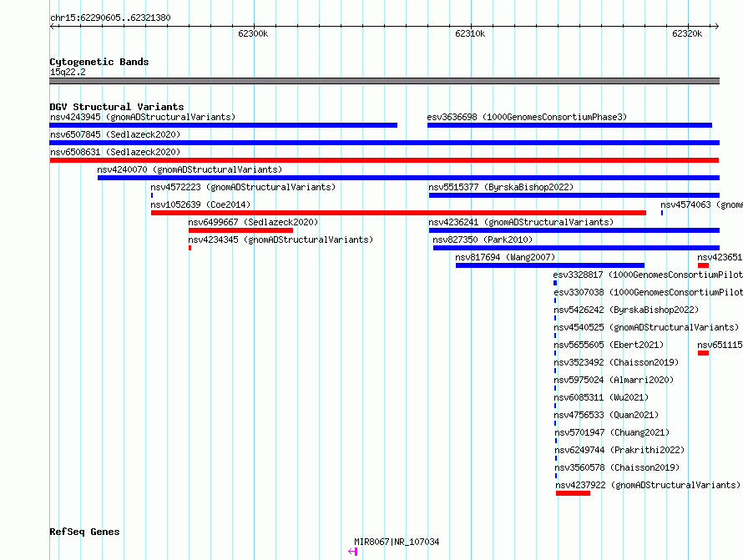This screenshot has width=743, height=560.
Task: Click the 62320k ruler tick label
Action: click(x=687, y=33)
